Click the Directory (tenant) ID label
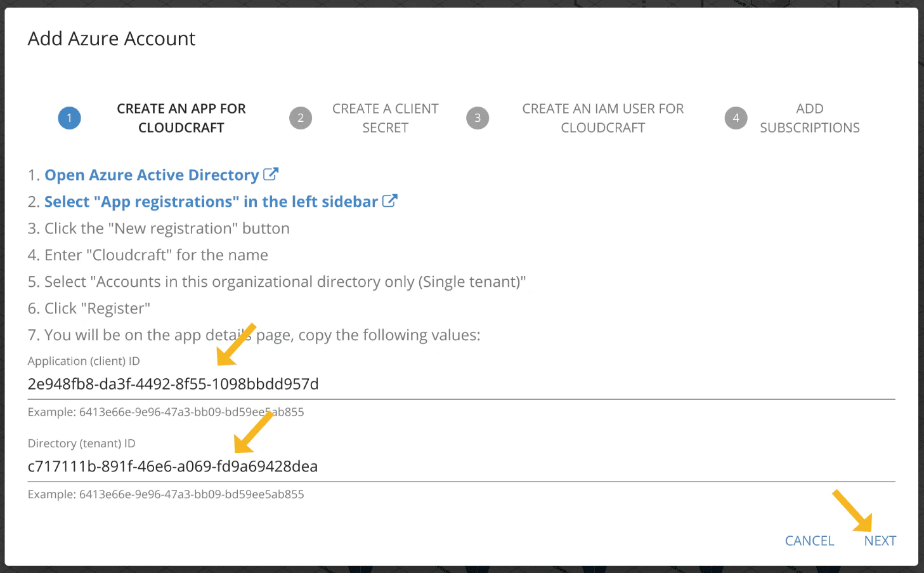This screenshot has width=924, height=573. pos(82,444)
